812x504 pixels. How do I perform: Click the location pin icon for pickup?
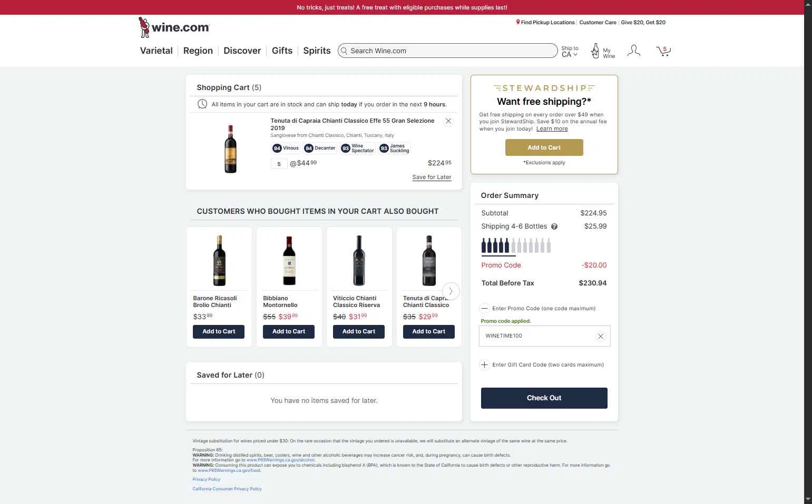click(518, 22)
